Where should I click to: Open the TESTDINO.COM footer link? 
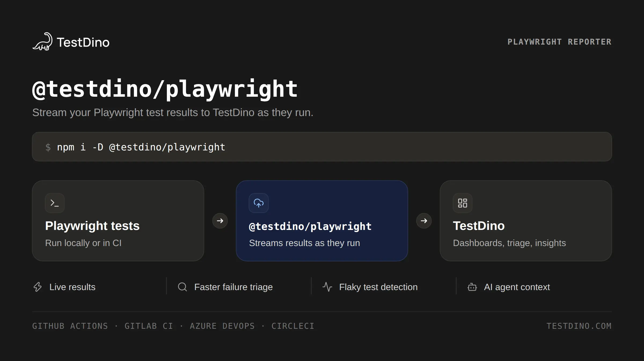(579, 326)
